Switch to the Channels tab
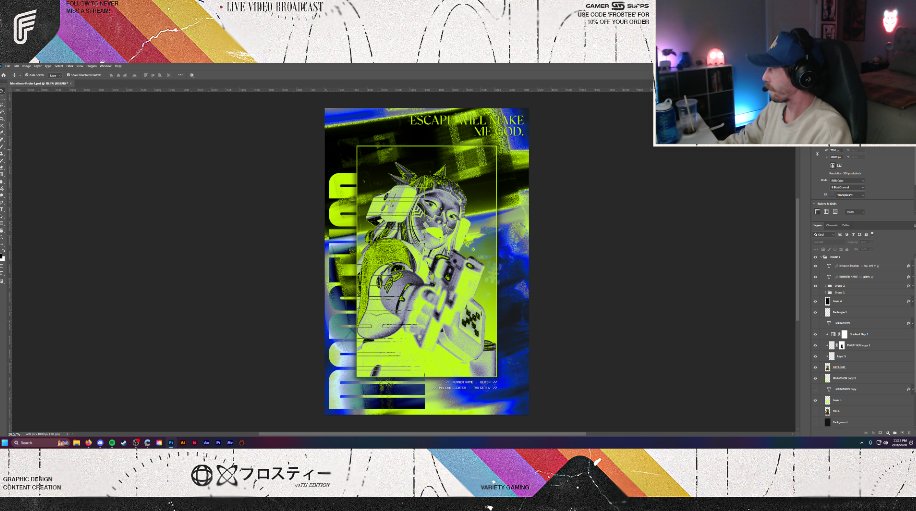This screenshot has height=511, width=916. point(832,225)
